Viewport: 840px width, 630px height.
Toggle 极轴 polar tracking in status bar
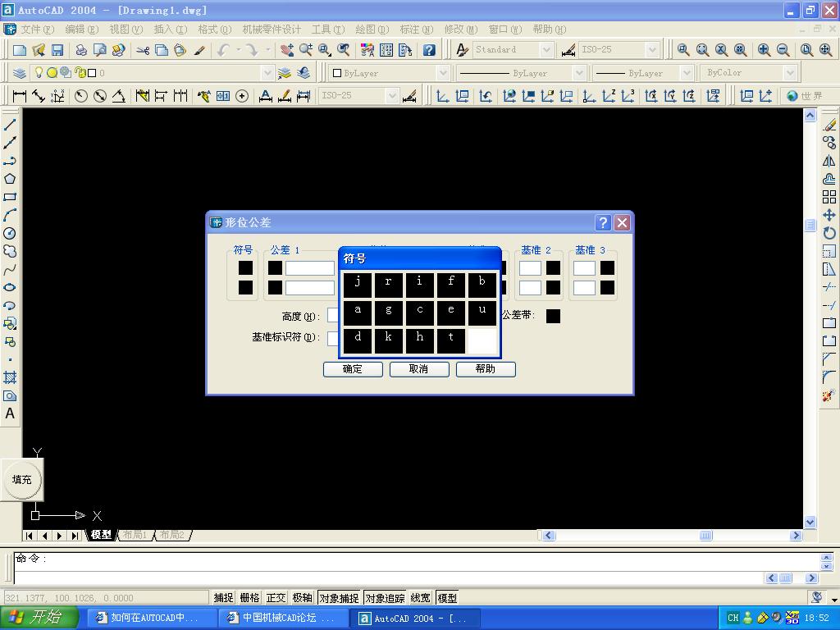coord(302,598)
